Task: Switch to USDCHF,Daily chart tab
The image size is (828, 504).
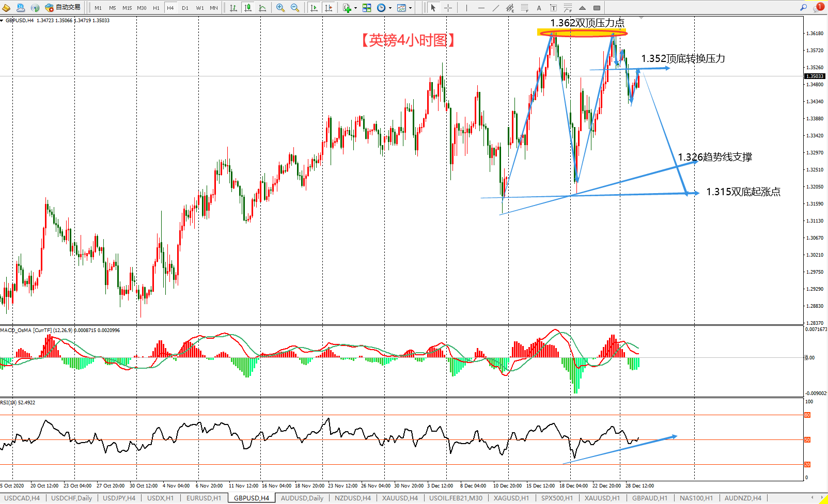Action: pyautogui.click(x=72, y=498)
